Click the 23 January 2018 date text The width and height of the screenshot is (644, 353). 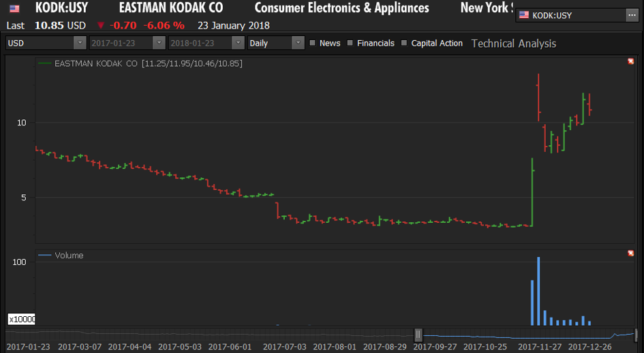234,25
